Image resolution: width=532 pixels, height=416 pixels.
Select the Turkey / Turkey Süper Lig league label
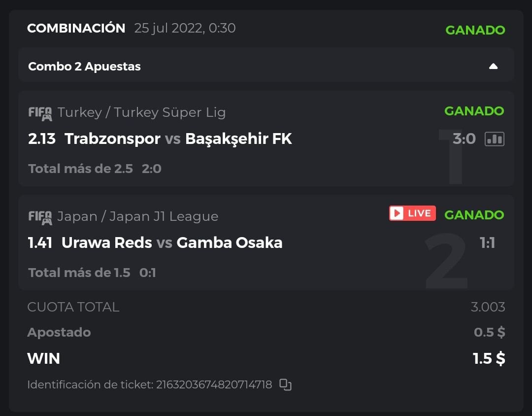point(141,112)
